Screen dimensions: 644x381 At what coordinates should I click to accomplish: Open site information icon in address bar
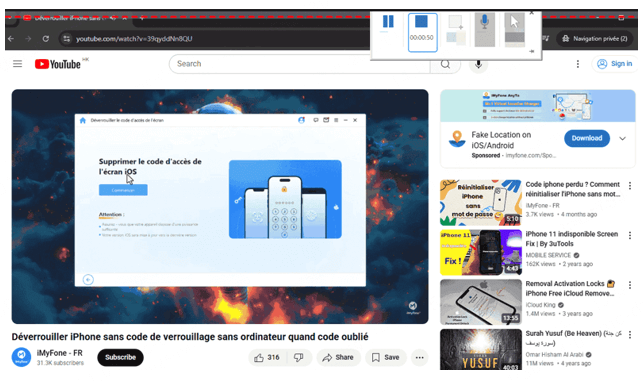click(66, 39)
